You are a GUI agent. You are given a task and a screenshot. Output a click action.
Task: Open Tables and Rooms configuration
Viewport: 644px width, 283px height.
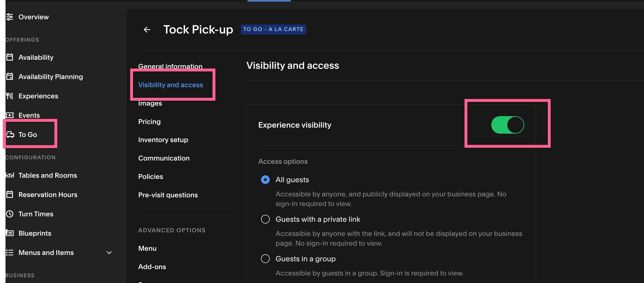48,175
